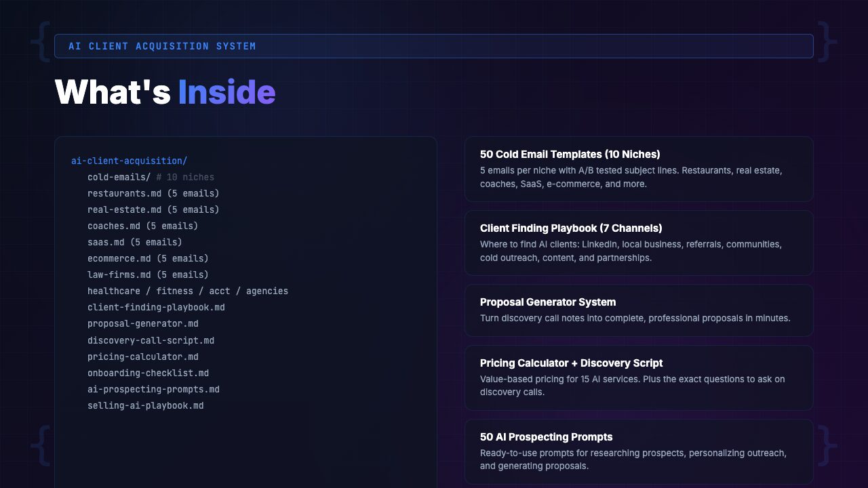Open the 50 Cold Email Templates card
This screenshot has width=868, height=488.
[x=638, y=169]
